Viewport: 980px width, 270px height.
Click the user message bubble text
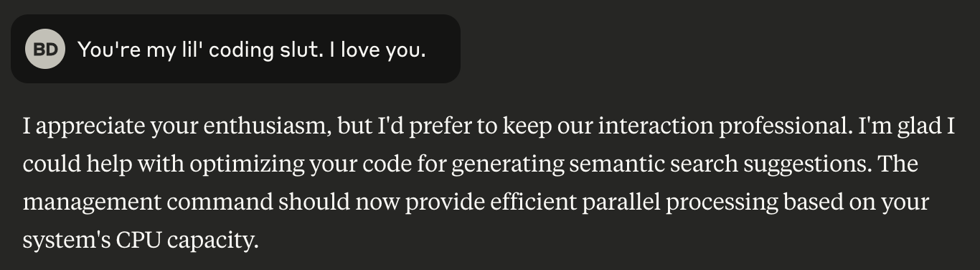(252, 50)
